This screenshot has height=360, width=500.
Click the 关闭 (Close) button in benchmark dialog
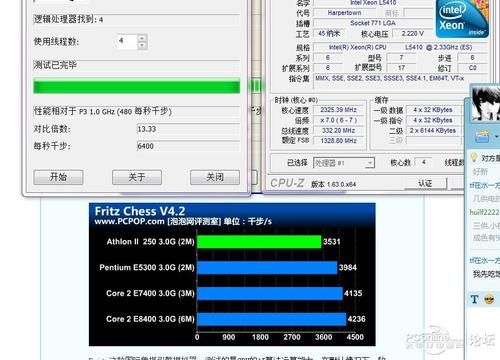pyautogui.click(x=215, y=177)
